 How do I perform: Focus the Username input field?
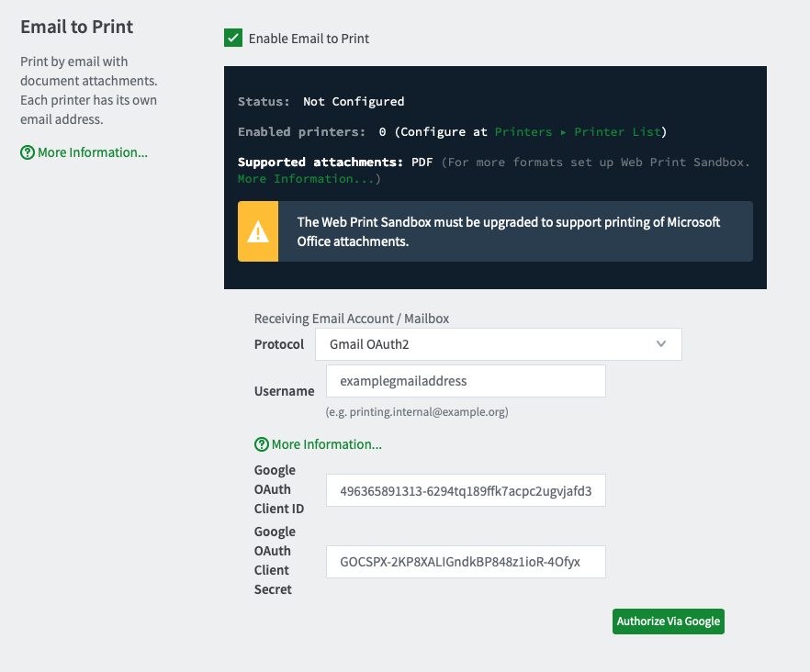coord(466,381)
